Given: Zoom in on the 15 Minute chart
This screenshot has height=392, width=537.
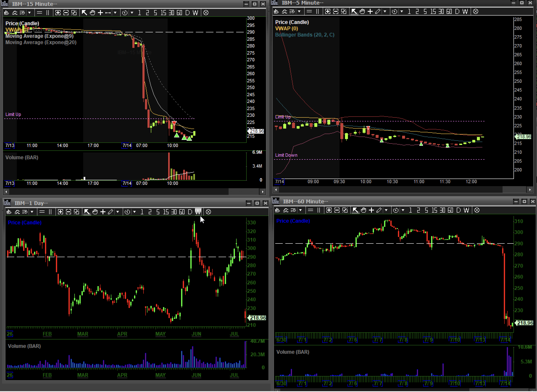Looking at the screenshot, I should [x=58, y=13].
